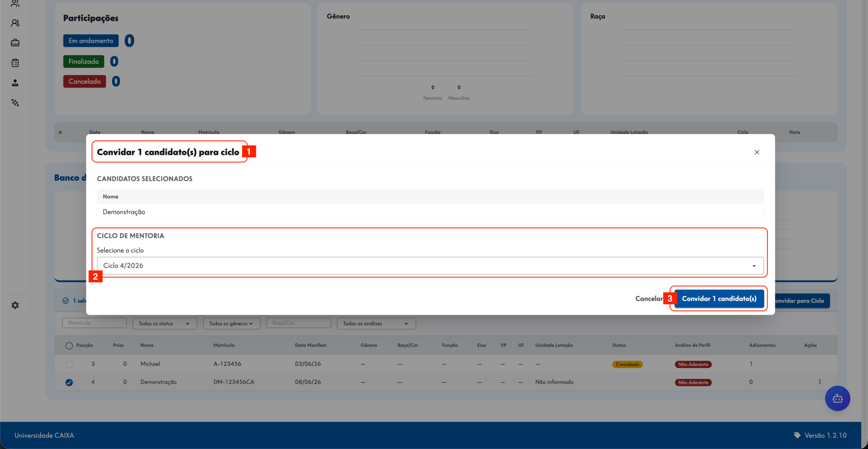The height and width of the screenshot is (449, 868).
Task: Click Cancelar in the dialog
Action: [649, 299]
